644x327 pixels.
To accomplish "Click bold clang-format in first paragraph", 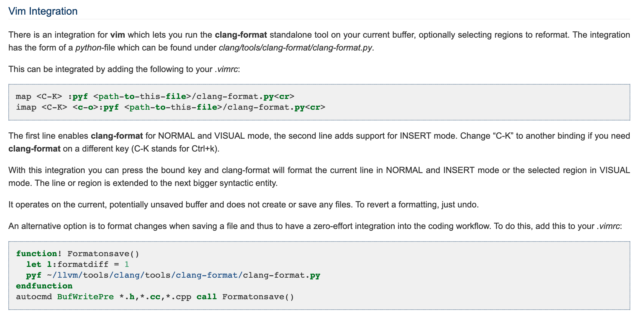I will pos(241,35).
